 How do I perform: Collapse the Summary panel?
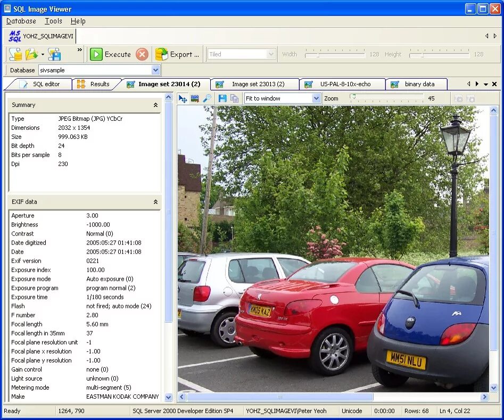pyautogui.click(x=155, y=105)
